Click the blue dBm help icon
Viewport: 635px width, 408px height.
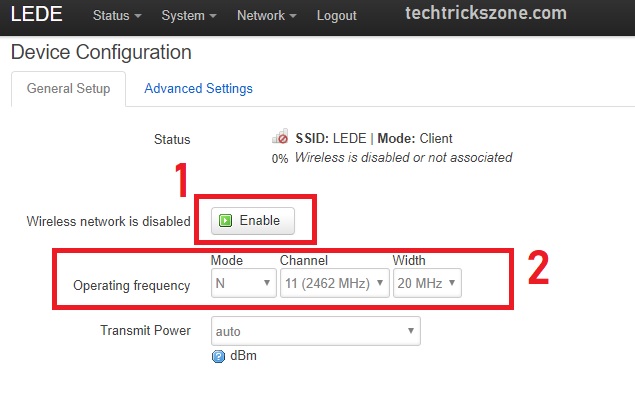tap(218, 356)
